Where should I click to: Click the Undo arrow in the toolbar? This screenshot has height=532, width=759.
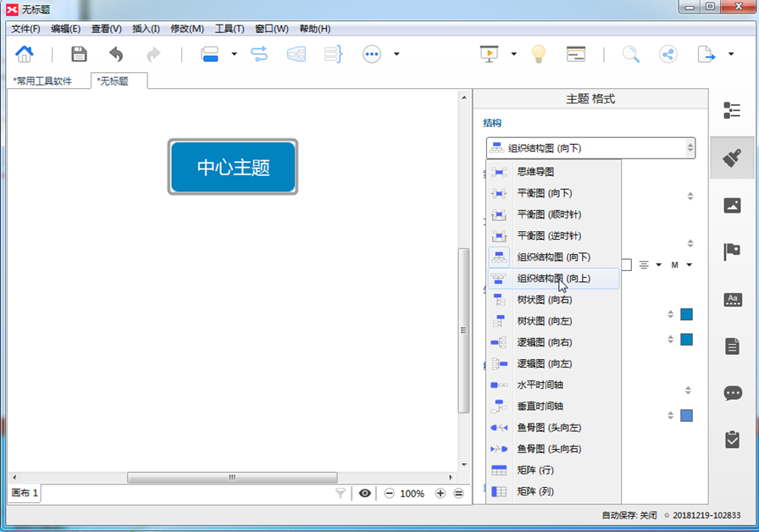coord(116,54)
